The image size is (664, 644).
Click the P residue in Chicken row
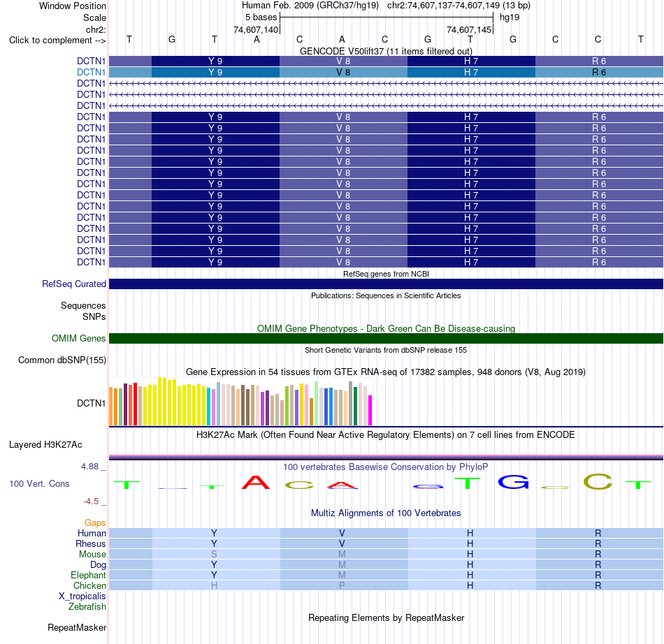342,585
